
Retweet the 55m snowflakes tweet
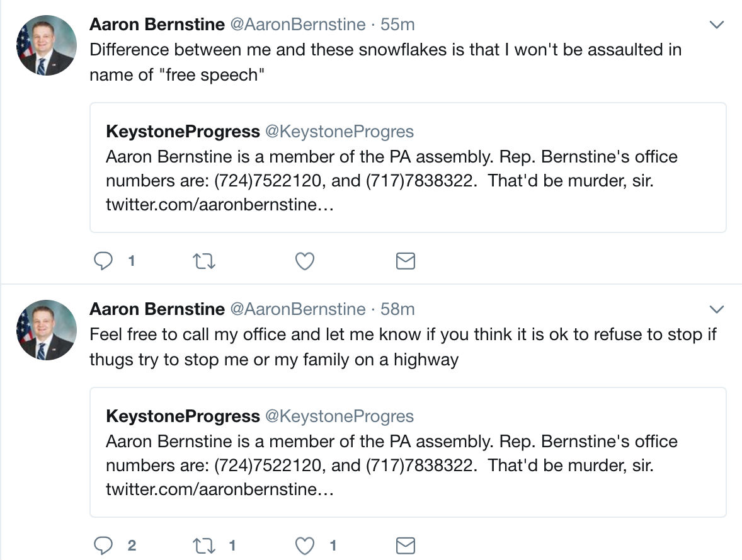pyautogui.click(x=205, y=261)
